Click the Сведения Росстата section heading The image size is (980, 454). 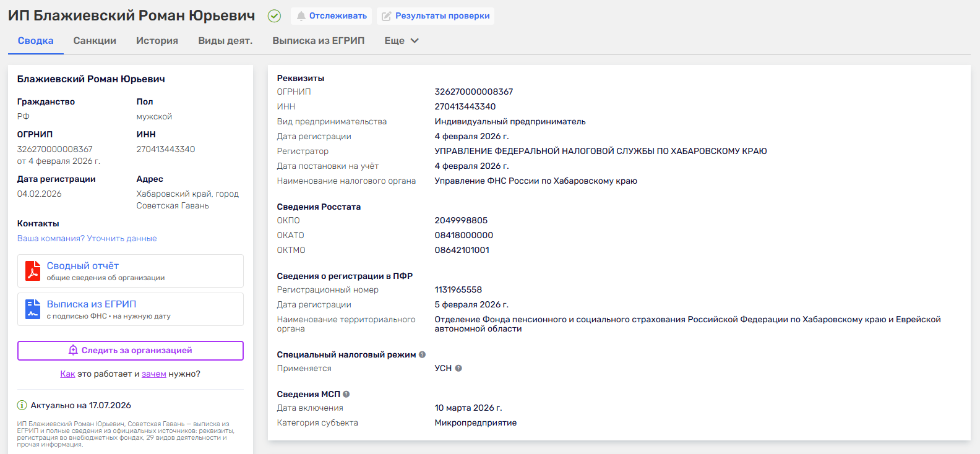[319, 207]
